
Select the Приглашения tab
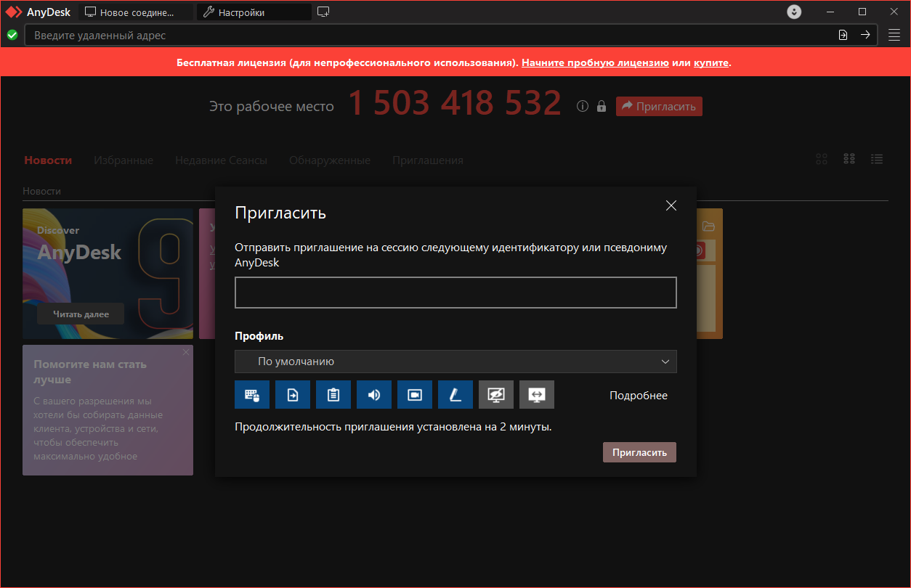click(428, 160)
